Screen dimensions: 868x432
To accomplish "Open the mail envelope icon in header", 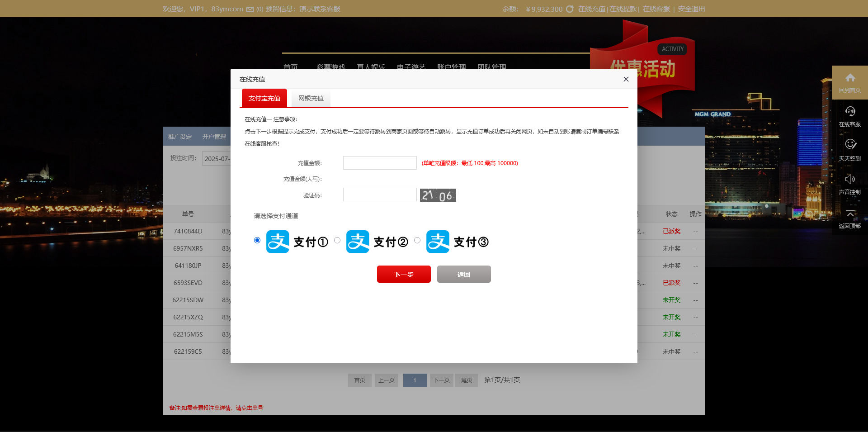I will pyautogui.click(x=250, y=9).
